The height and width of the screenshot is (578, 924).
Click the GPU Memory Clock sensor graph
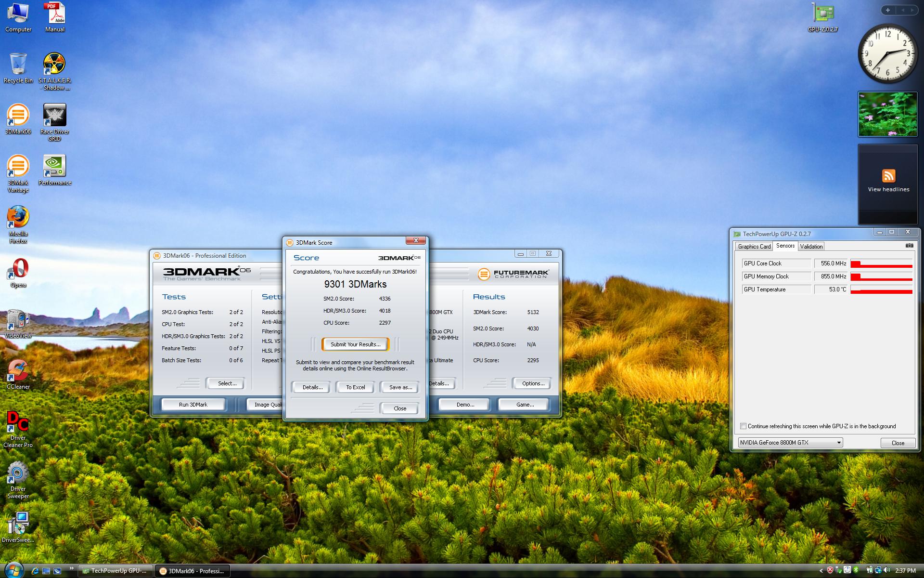[881, 276]
